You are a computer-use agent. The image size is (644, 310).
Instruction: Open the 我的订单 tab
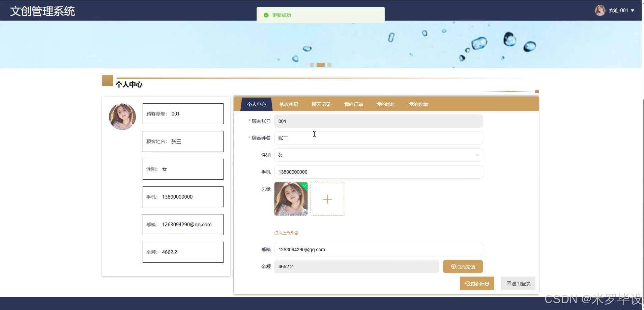tap(353, 104)
